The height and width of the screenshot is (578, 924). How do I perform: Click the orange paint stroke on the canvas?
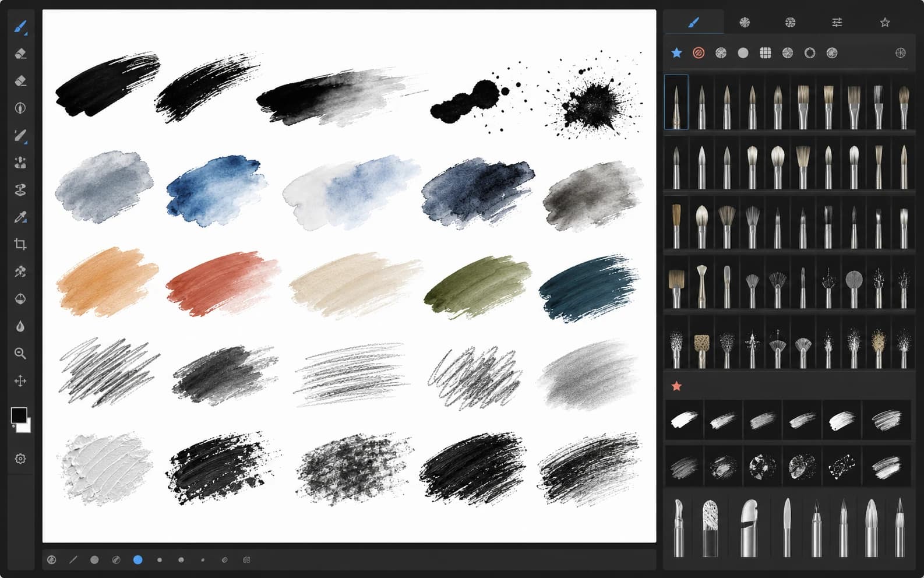coord(107,281)
